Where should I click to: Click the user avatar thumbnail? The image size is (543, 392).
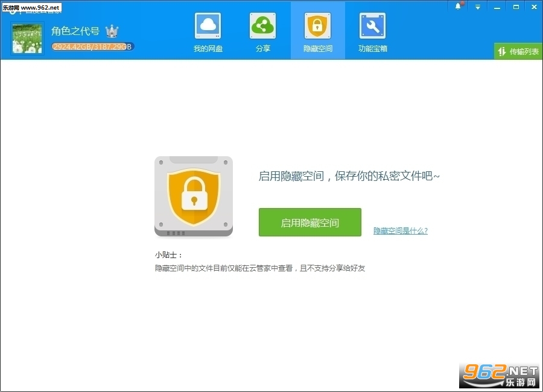(x=27, y=38)
